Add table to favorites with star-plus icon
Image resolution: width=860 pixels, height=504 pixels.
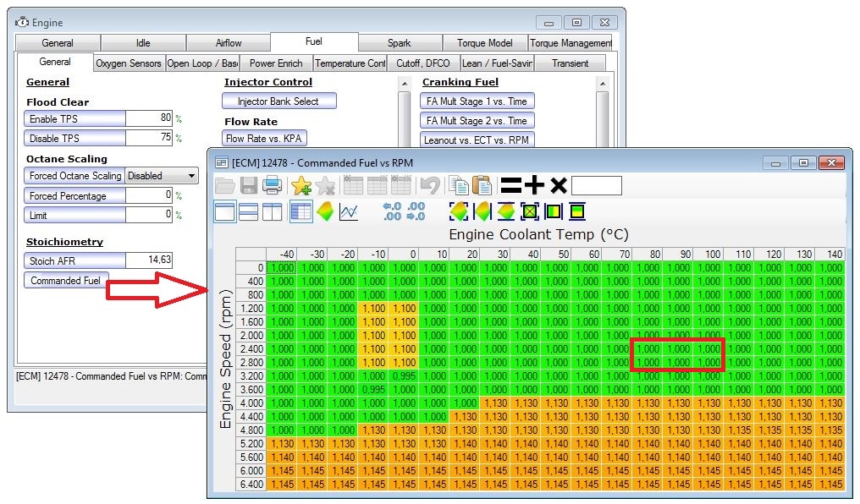(300, 186)
